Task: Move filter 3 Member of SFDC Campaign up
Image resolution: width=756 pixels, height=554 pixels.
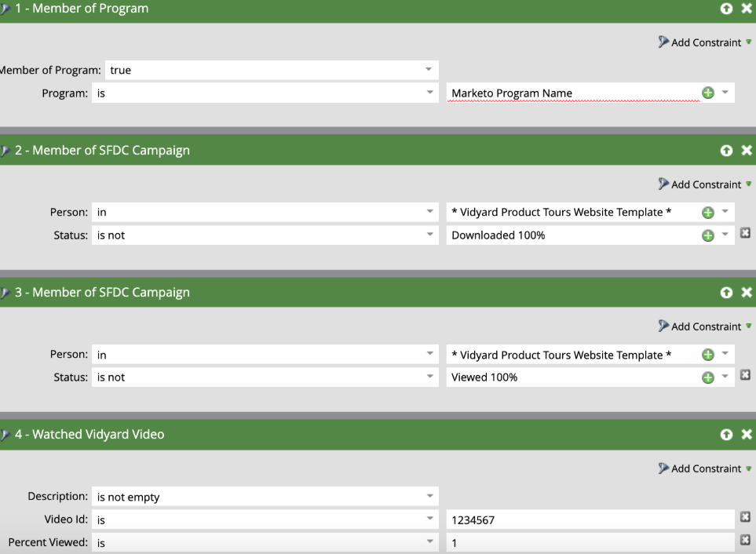Action: [x=726, y=293]
